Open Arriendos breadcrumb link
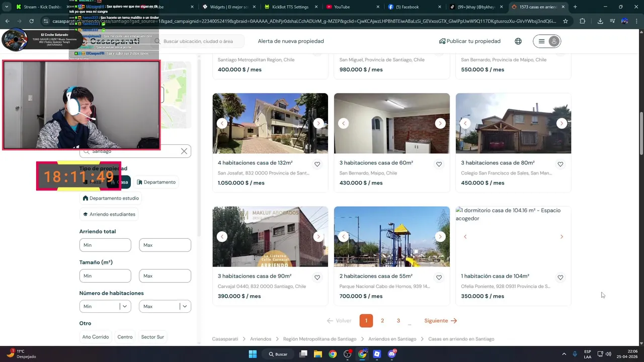Viewport: 644px width, 362px height. point(261,339)
